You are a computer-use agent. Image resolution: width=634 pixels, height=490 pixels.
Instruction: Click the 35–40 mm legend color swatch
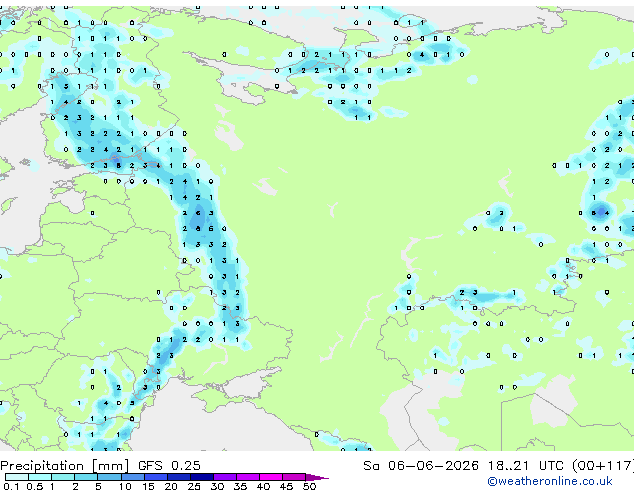tap(248, 477)
